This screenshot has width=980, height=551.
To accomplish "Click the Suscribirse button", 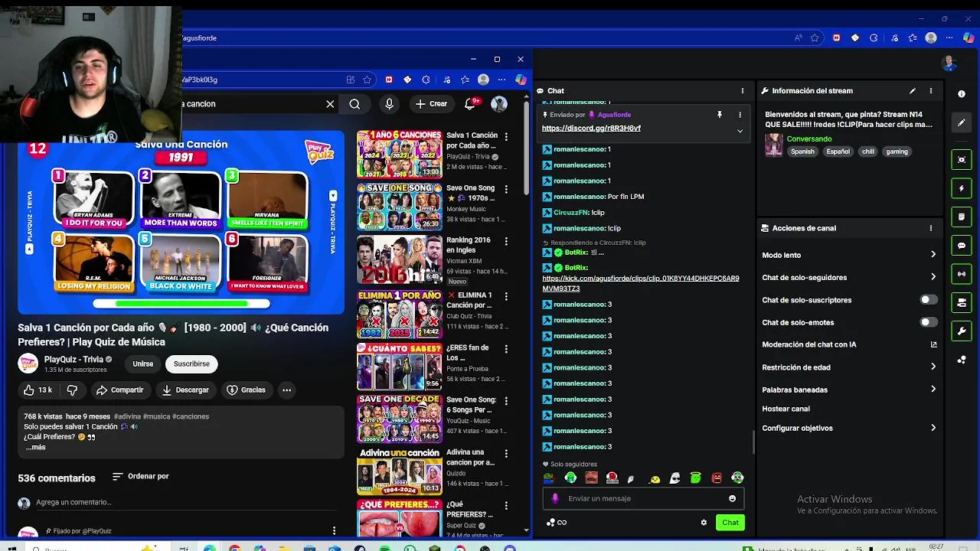I will 191,364.
